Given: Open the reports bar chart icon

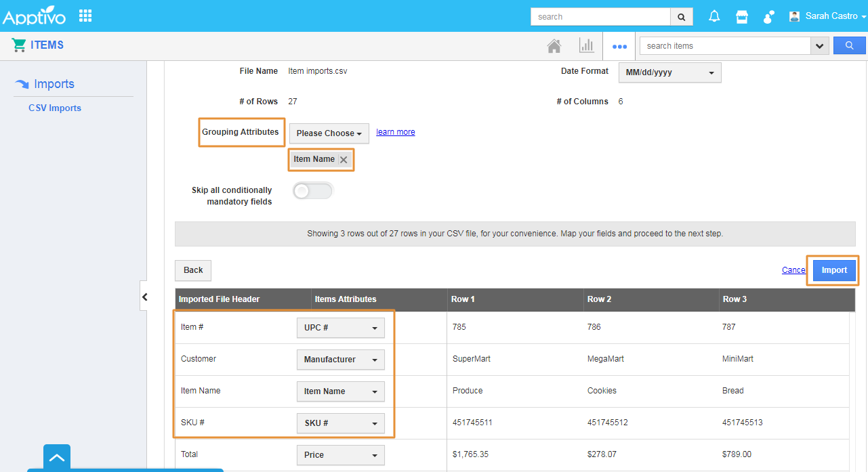Looking at the screenshot, I should pos(586,46).
